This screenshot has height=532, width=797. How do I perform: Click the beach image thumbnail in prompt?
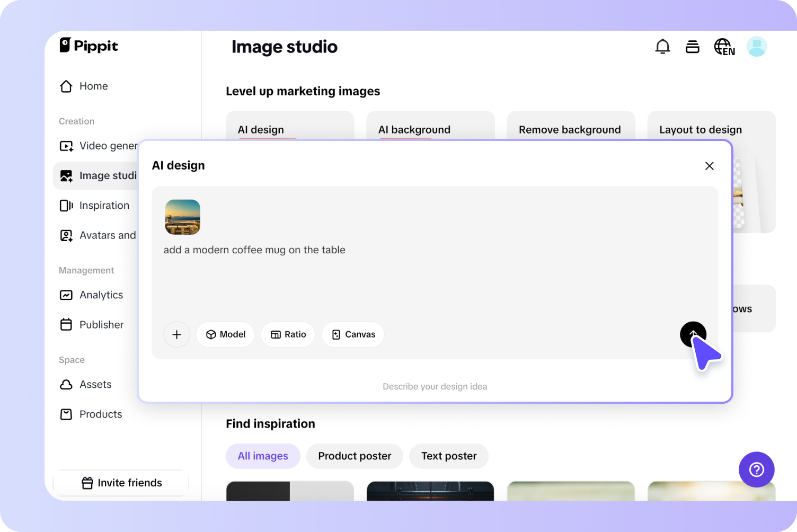[182, 217]
